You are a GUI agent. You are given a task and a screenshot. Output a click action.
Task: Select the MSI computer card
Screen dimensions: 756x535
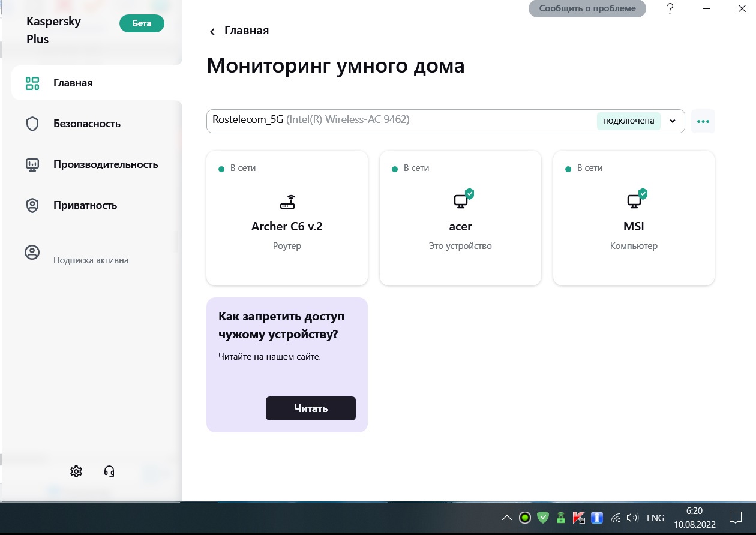pos(634,218)
